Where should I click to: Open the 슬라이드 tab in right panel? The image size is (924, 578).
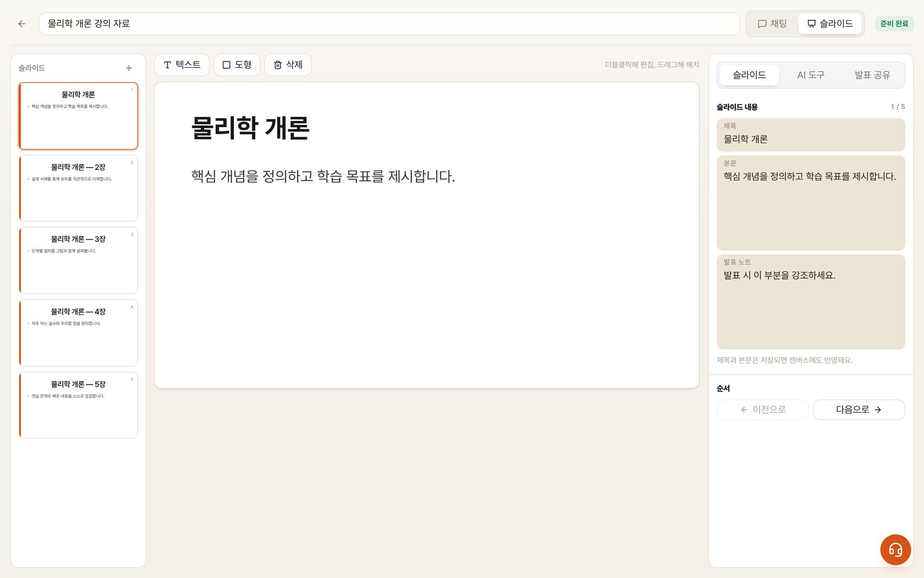tap(749, 75)
